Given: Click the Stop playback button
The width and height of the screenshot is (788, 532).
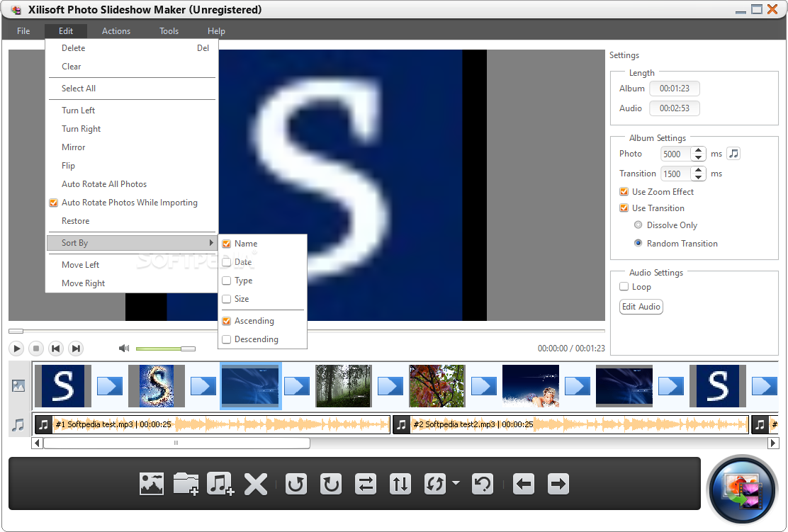Looking at the screenshot, I should pos(36,348).
